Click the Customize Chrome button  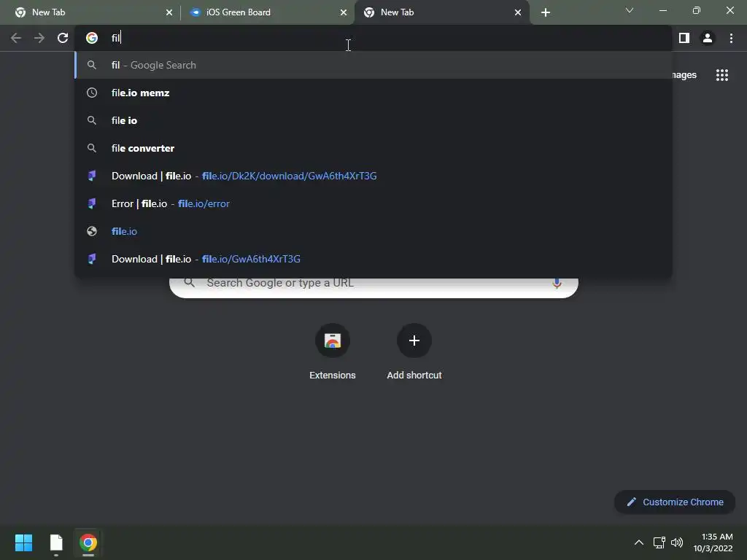click(675, 502)
